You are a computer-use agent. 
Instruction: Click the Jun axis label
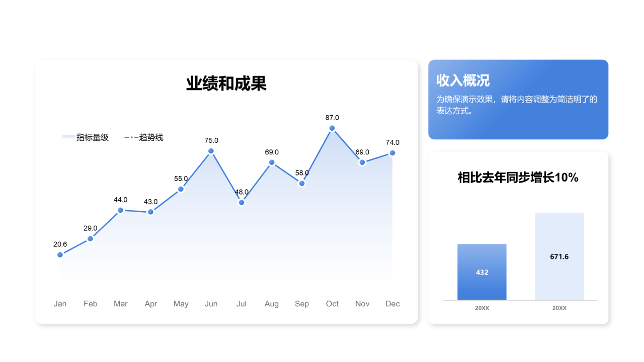pos(211,304)
